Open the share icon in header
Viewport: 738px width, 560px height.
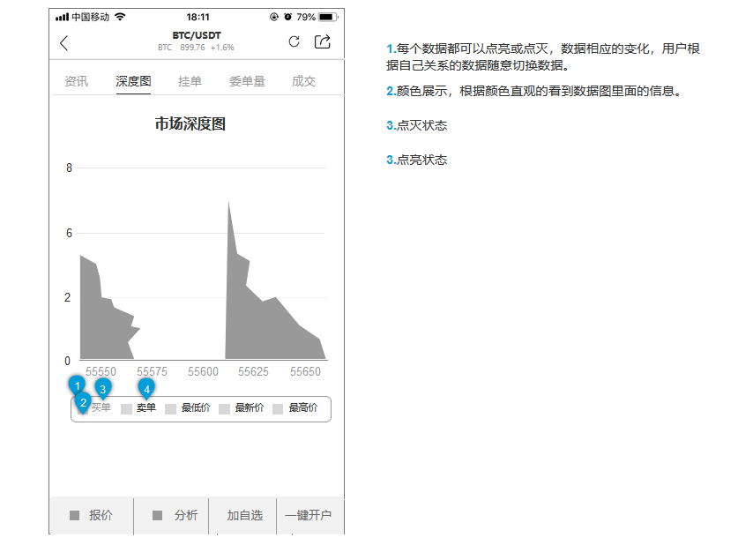click(x=323, y=41)
